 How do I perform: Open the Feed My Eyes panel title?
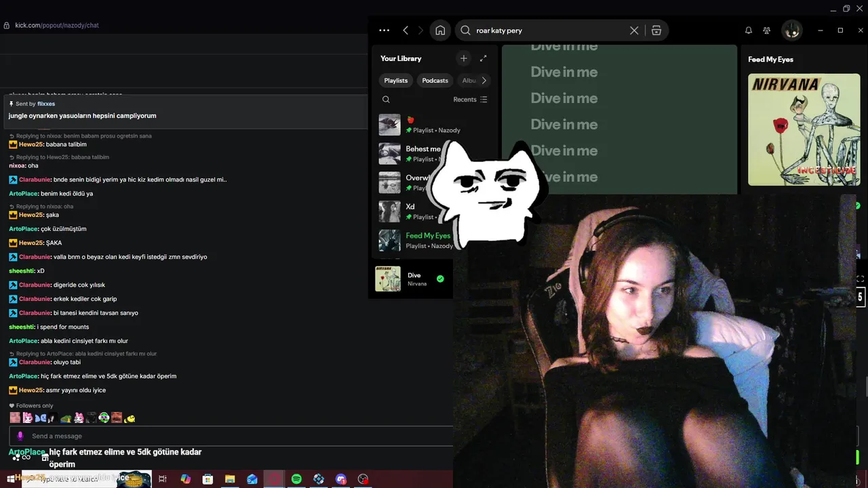point(770,60)
